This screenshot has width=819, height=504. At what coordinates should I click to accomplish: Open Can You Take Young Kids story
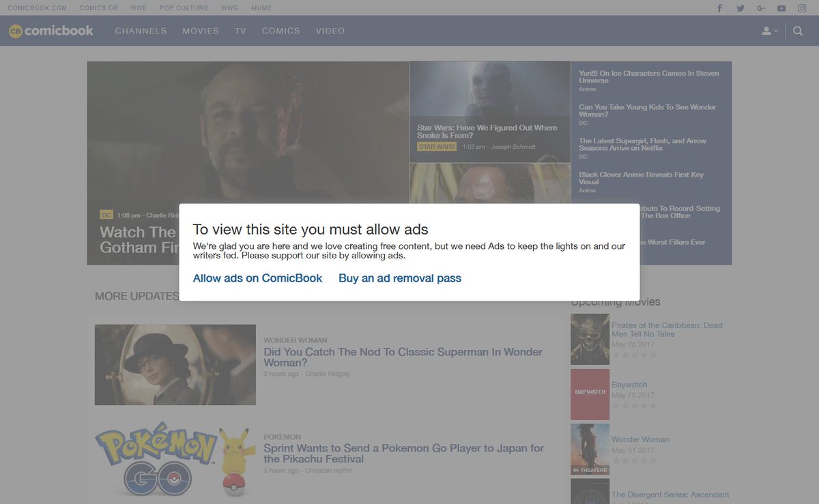648,110
